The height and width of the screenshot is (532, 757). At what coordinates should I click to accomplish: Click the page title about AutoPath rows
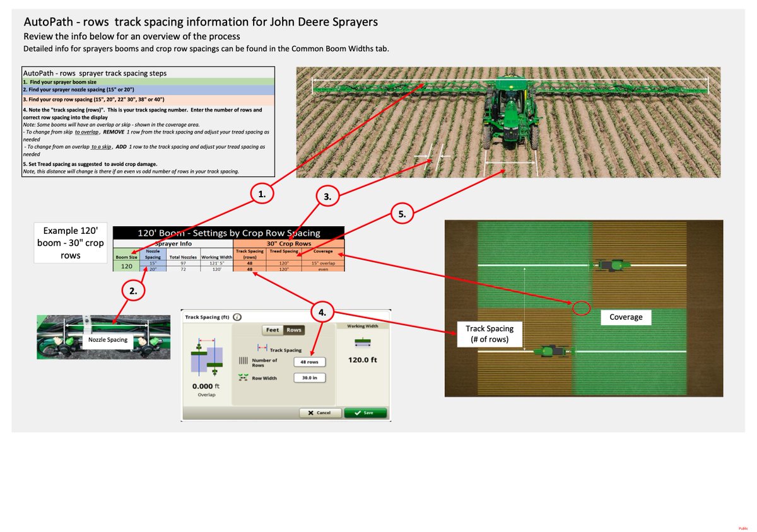(x=201, y=22)
